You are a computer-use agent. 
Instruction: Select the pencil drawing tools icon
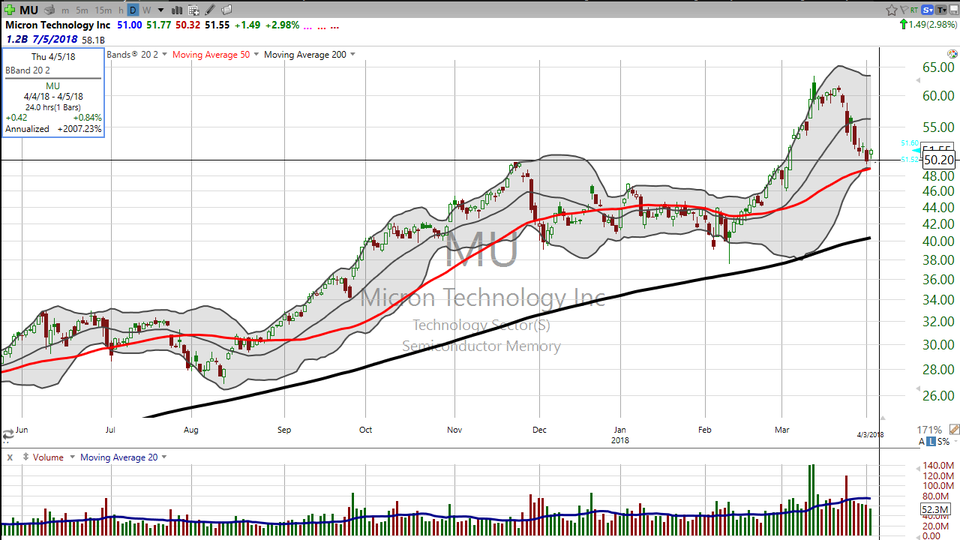tap(210, 10)
